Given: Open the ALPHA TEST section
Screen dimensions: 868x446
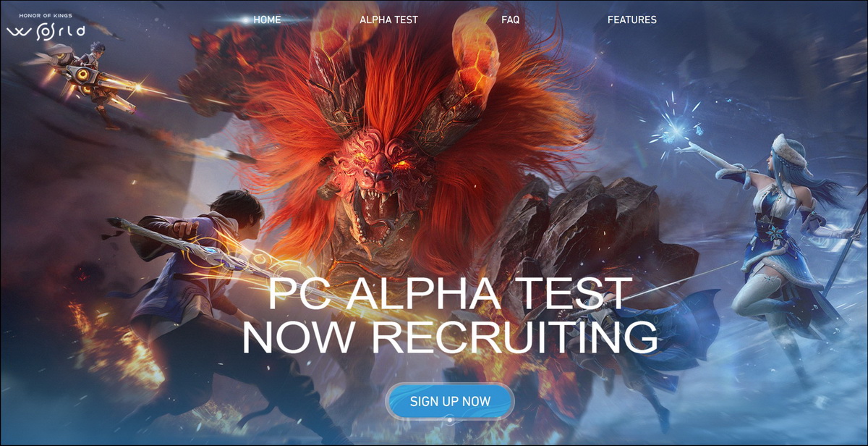Looking at the screenshot, I should coord(388,20).
